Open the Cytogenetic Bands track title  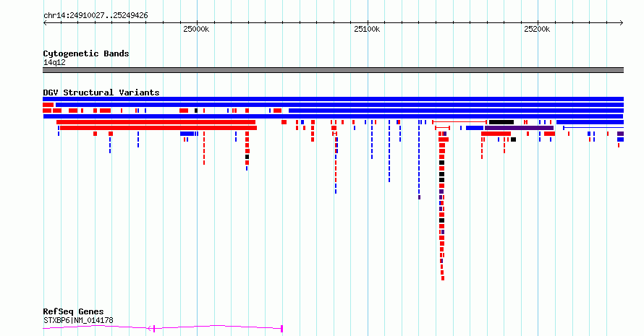(x=86, y=53)
